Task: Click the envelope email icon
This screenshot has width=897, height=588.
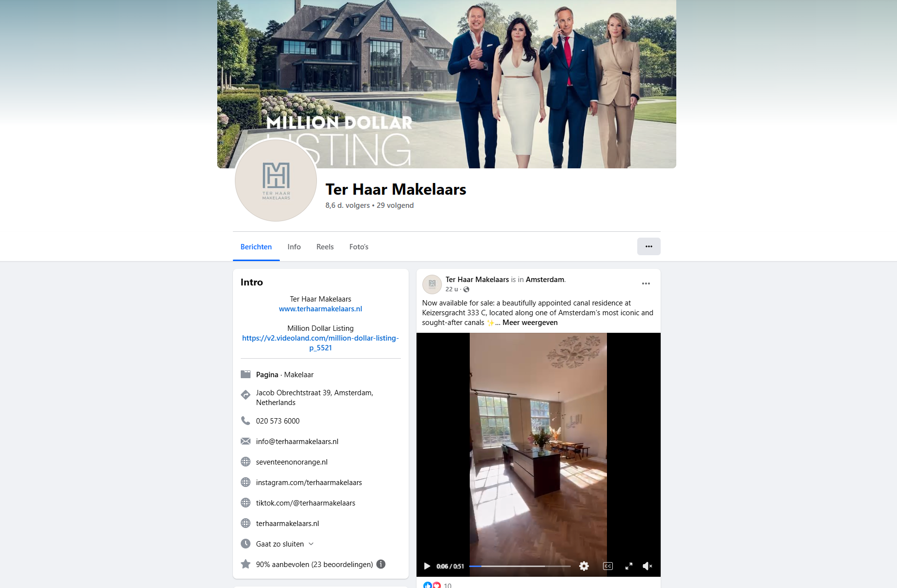Action: tap(246, 441)
